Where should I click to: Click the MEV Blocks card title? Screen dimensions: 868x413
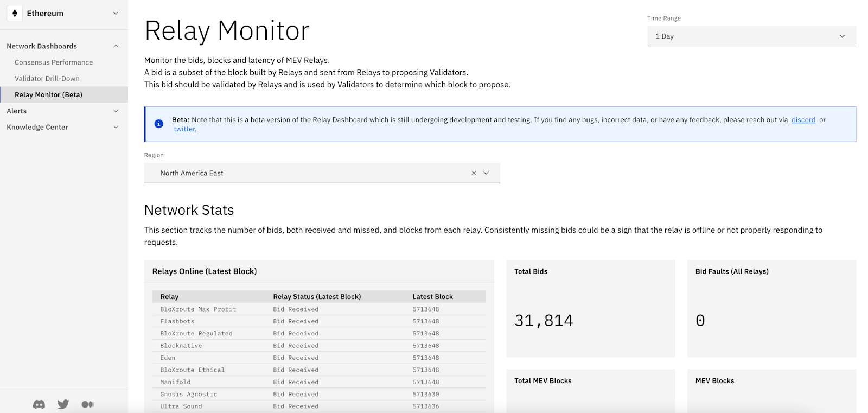click(714, 381)
